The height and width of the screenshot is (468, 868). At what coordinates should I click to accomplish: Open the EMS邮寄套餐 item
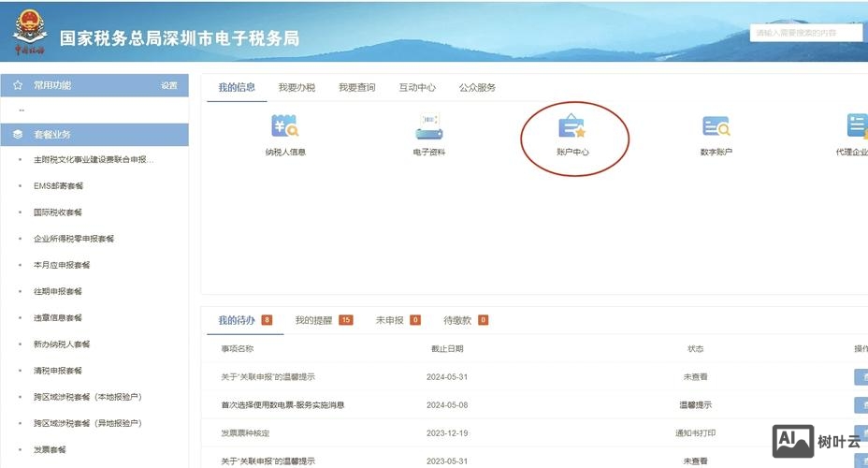(58, 185)
